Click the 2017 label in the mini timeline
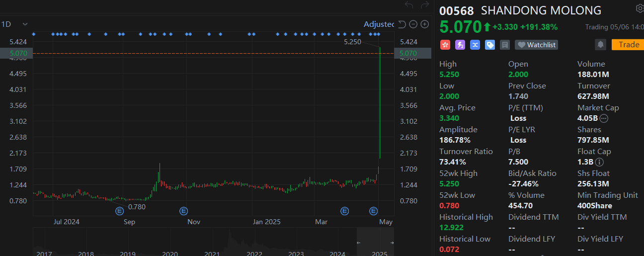Screen dimensions: 644x256 44,254
